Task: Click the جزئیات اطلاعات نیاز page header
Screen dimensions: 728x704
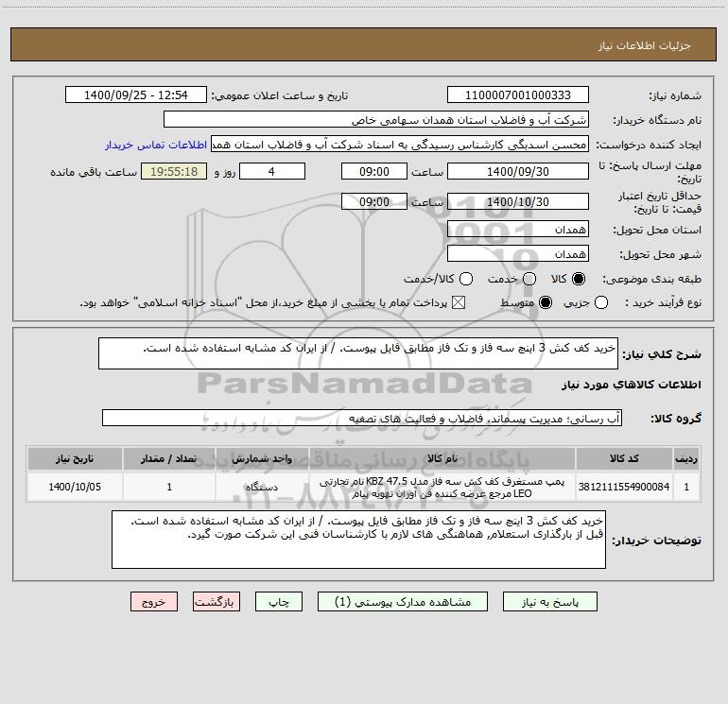Action: coord(644,45)
